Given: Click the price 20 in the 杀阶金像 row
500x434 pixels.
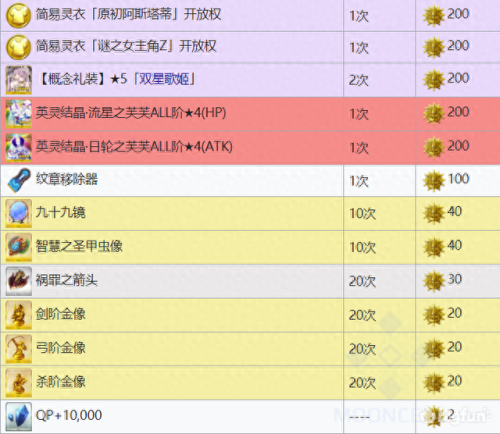Looking at the screenshot, I should [x=455, y=381].
